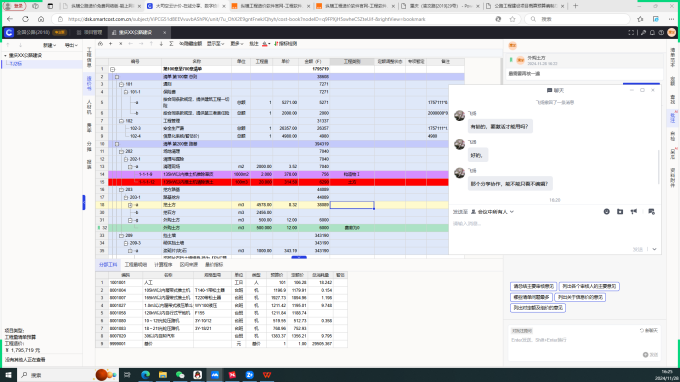Screen dimensions: 680x382
Task: Click the notification bell in app header
Action: [x=652, y=33]
